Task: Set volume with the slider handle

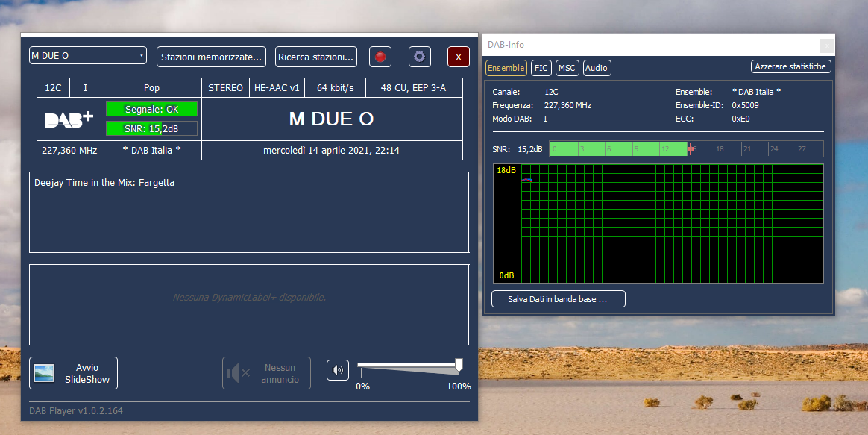Action: [459, 365]
